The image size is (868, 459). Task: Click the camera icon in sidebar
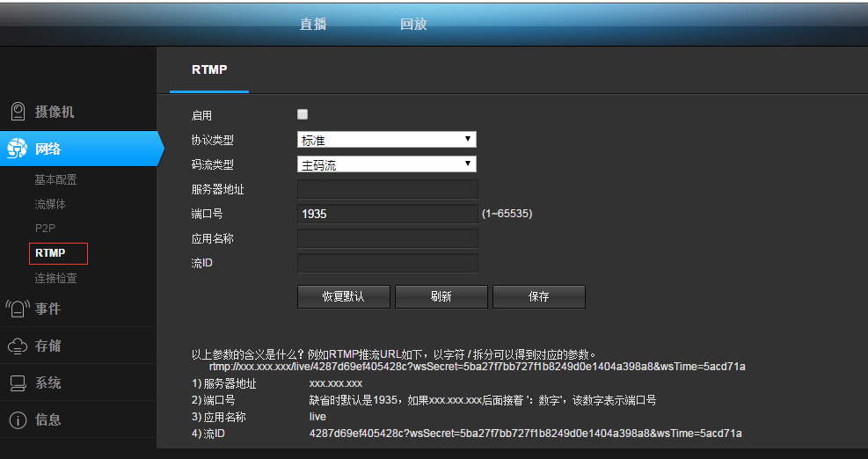pos(17,112)
